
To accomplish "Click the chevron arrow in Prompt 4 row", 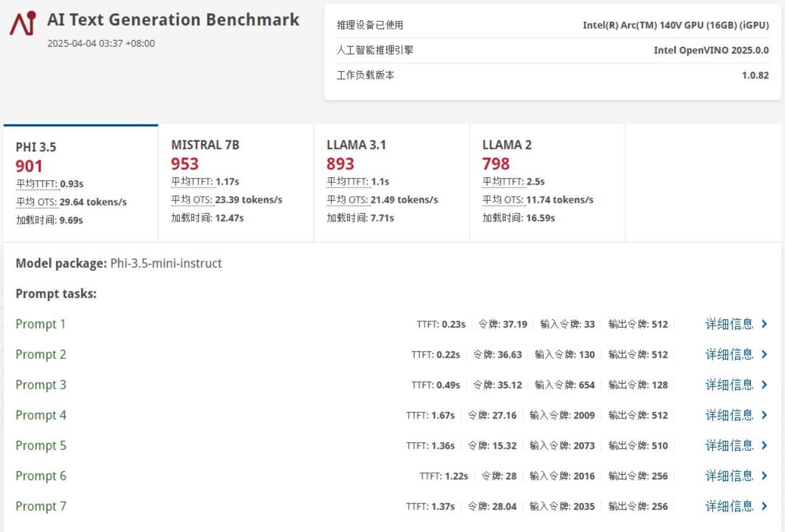I will (764, 415).
